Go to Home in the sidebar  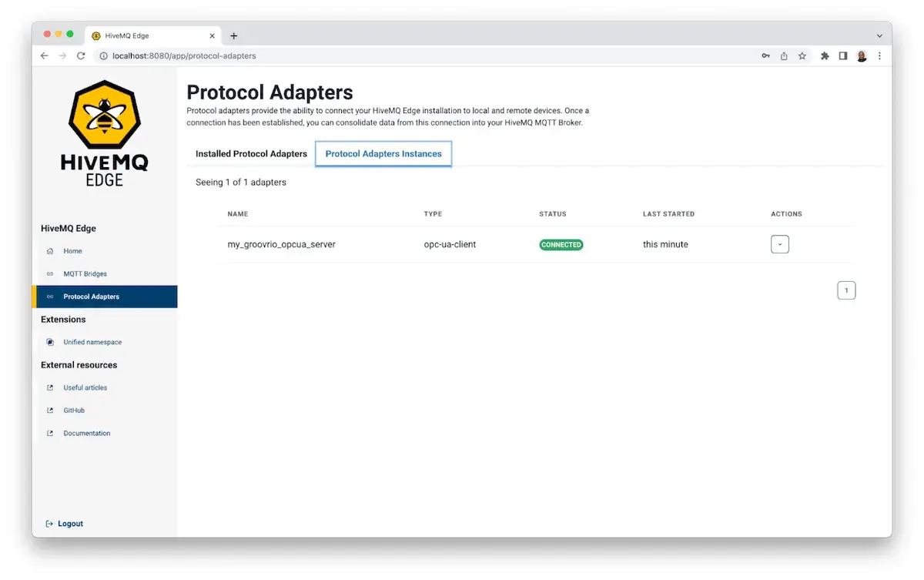tap(72, 251)
